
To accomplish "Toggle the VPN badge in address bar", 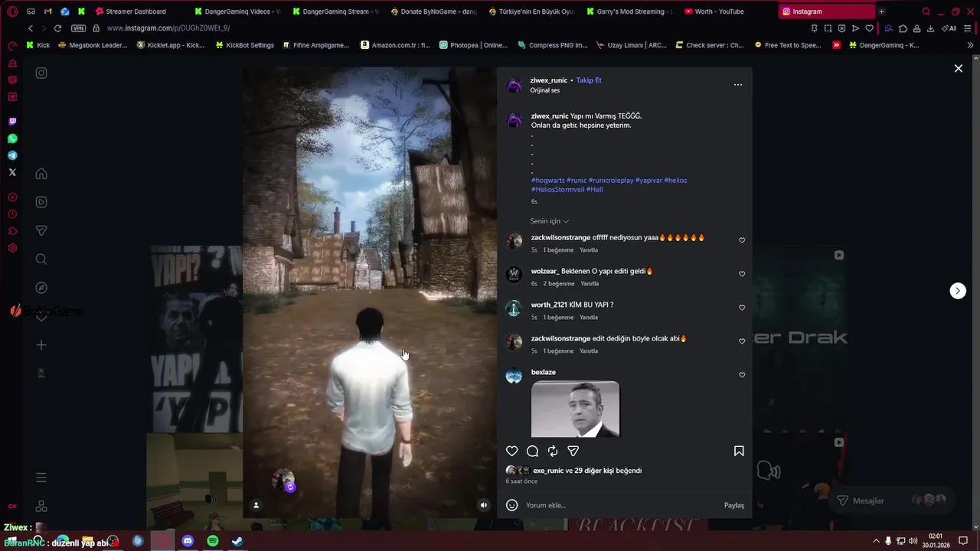I will [78, 28].
